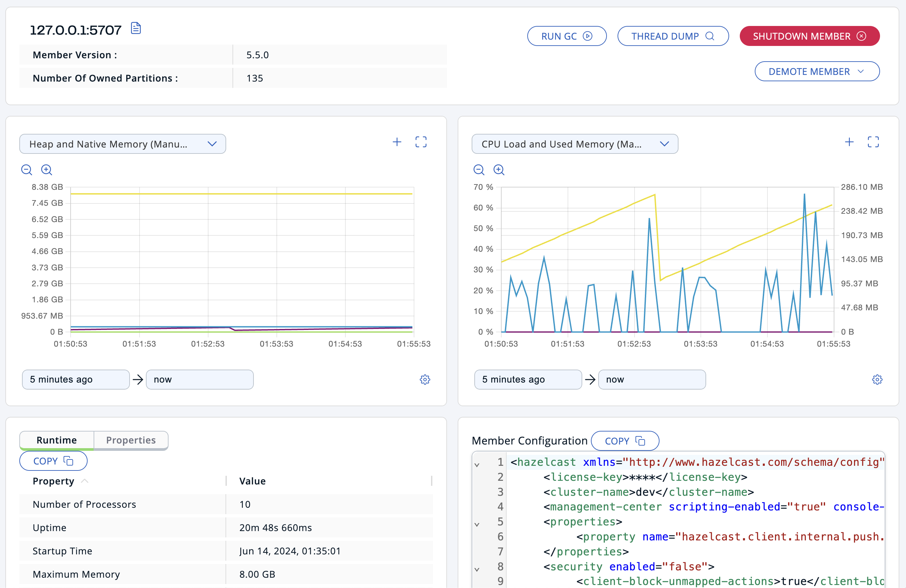Zoom out the CPU Load chart
The width and height of the screenshot is (906, 588).
[479, 170]
